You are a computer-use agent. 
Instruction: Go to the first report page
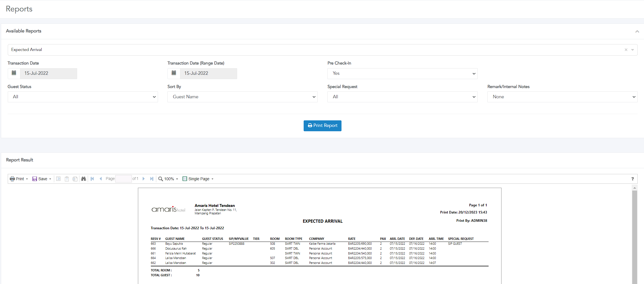coord(92,179)
